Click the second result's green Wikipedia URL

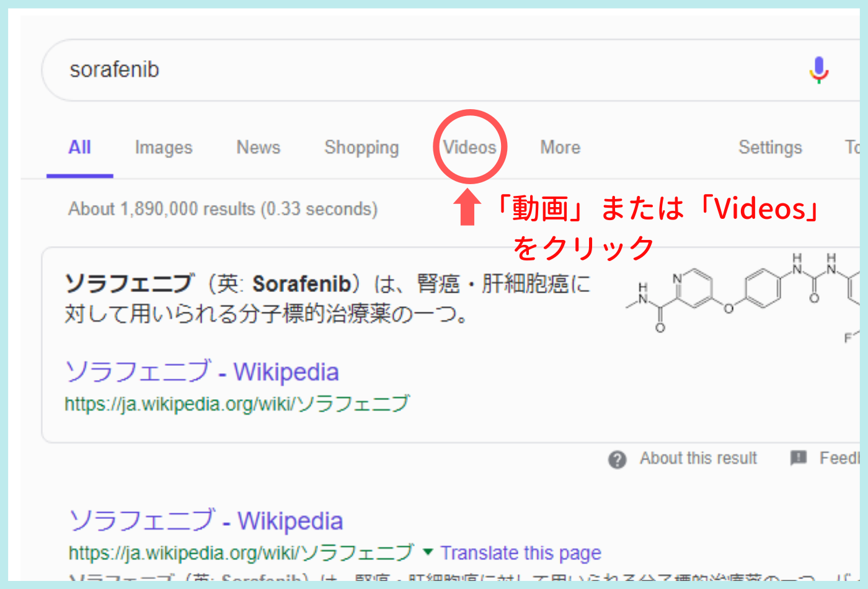click(241, 553)
